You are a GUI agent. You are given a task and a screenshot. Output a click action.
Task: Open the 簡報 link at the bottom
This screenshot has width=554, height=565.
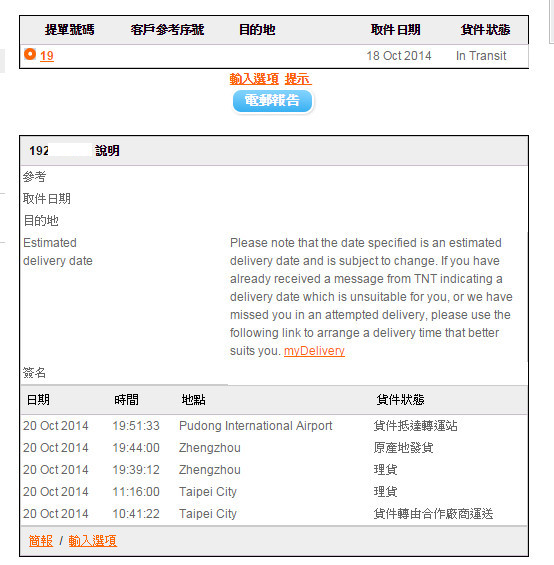click(41, 540)
